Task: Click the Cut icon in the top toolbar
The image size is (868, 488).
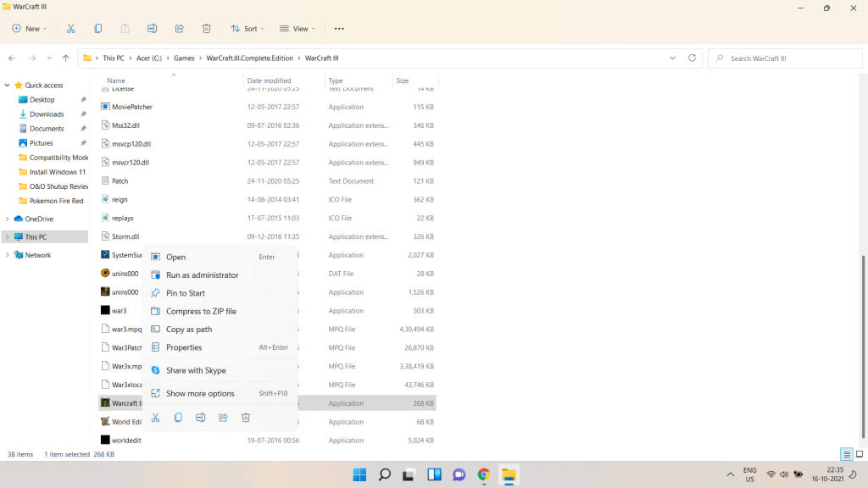Action: tap(70, 28)
